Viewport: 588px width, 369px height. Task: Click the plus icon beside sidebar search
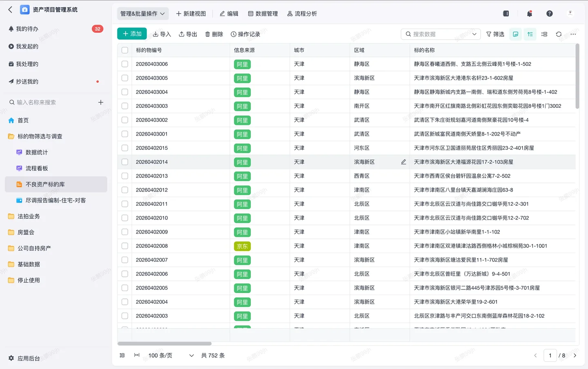[x=101, y=102]
